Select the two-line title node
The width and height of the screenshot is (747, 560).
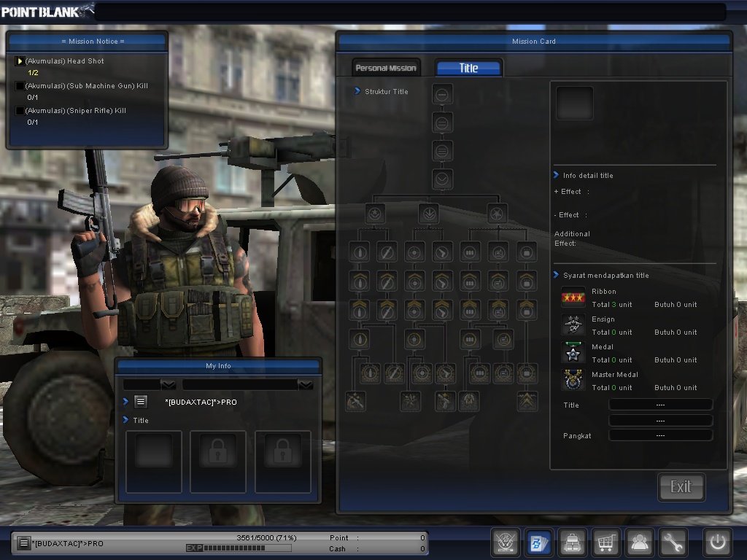coord(442,123)
